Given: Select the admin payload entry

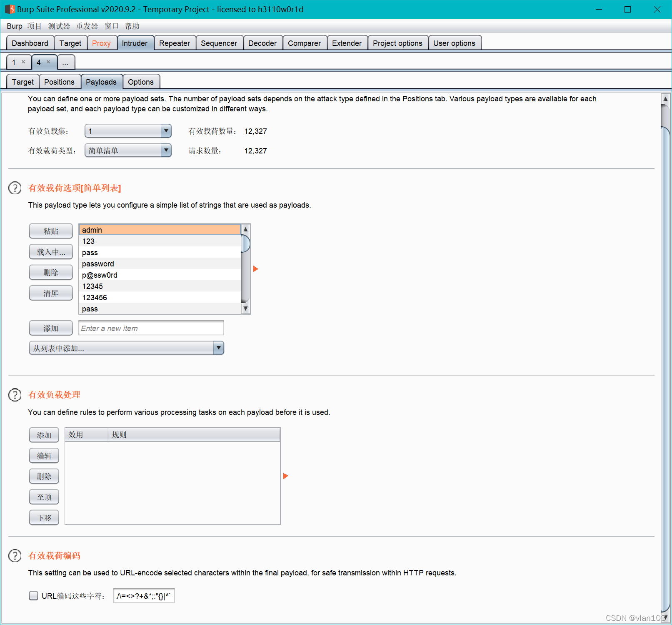Looking at the screenshot, I should [160, 230].
